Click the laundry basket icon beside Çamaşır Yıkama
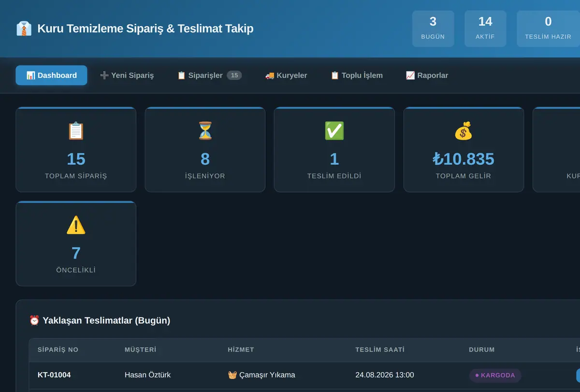 [232, 375]
